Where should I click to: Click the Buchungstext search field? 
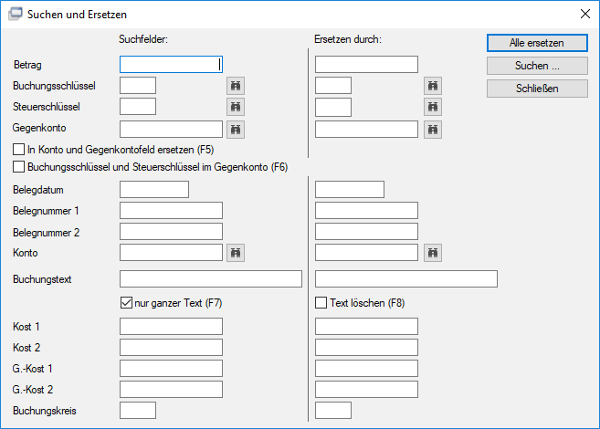[x=211, y=279]
